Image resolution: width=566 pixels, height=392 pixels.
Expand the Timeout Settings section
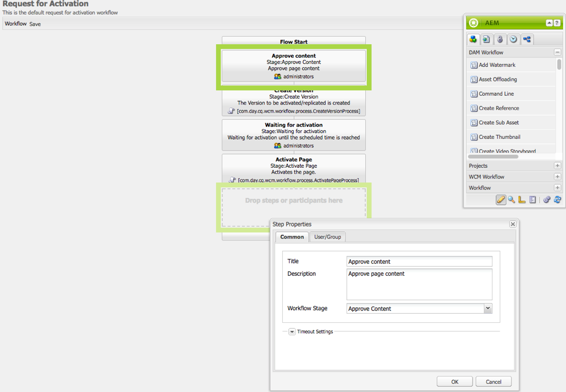(x=292, y=332)
